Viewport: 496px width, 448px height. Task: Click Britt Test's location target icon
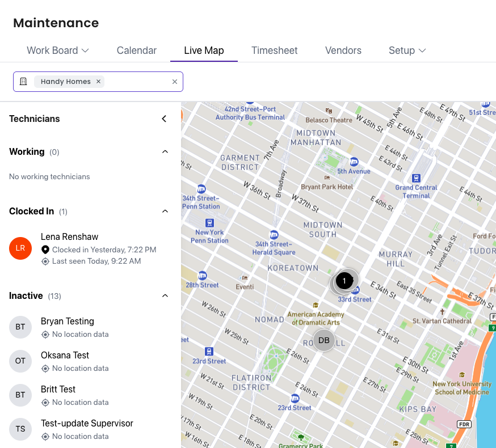(45, 403)
